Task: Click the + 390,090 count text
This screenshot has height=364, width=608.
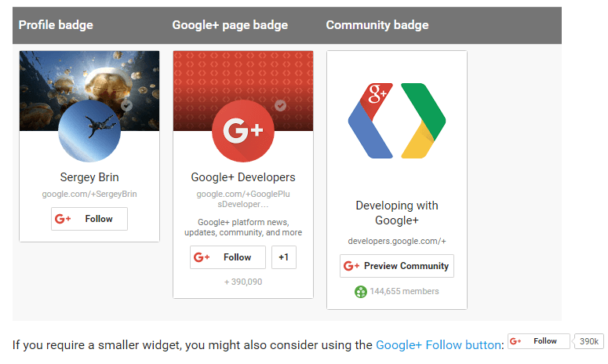Action: 243,282
